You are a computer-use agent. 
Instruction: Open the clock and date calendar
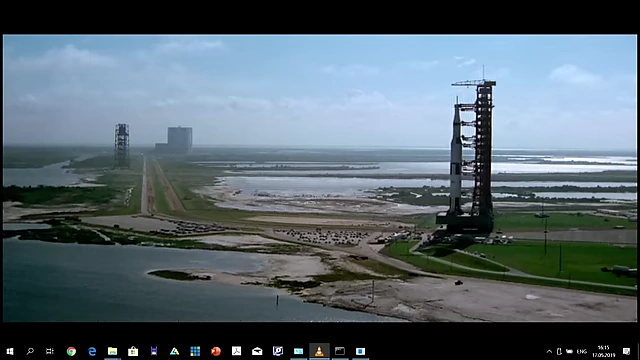tap(604, 351)
